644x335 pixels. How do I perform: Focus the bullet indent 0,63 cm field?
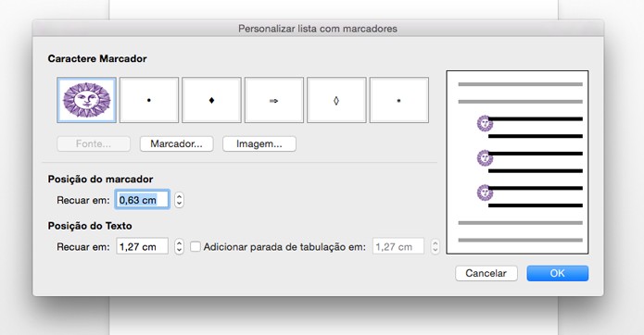[142, 200]
